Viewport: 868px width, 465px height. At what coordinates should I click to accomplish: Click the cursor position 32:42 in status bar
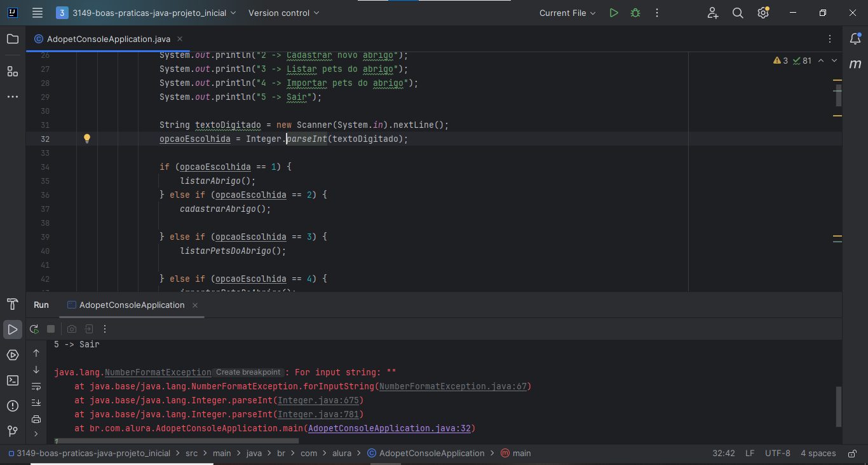click(724, 454)
